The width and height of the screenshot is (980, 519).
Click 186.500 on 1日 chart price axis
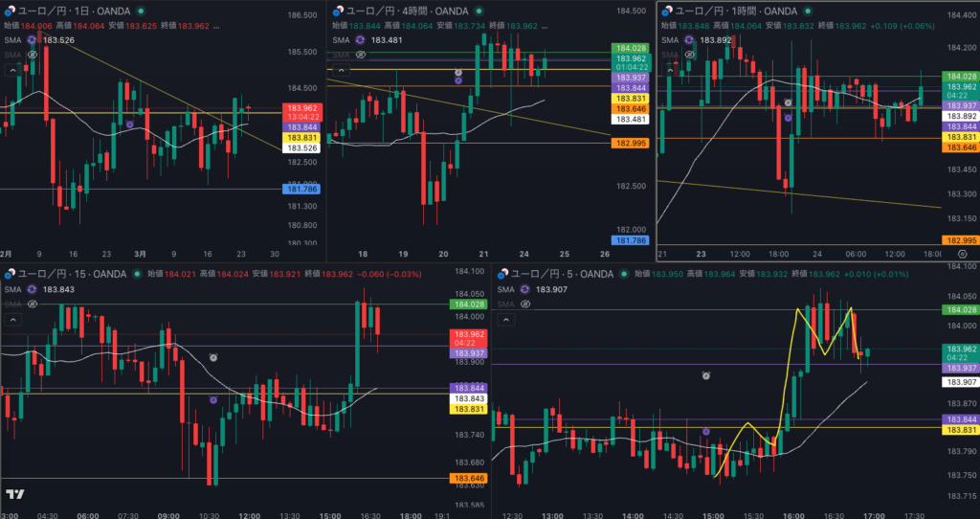pyautogui.click(x=303, y=15)
